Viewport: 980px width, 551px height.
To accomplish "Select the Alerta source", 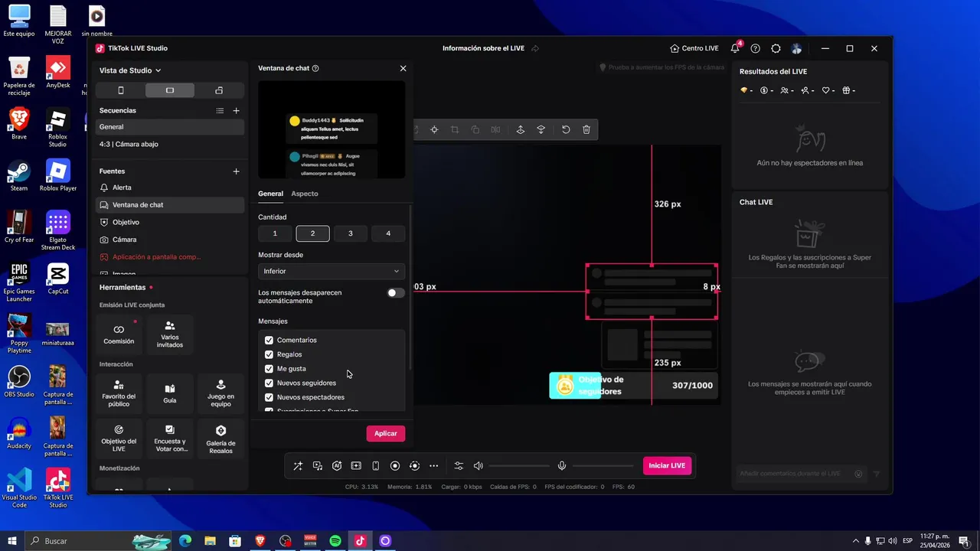I will tap(170, 187).
